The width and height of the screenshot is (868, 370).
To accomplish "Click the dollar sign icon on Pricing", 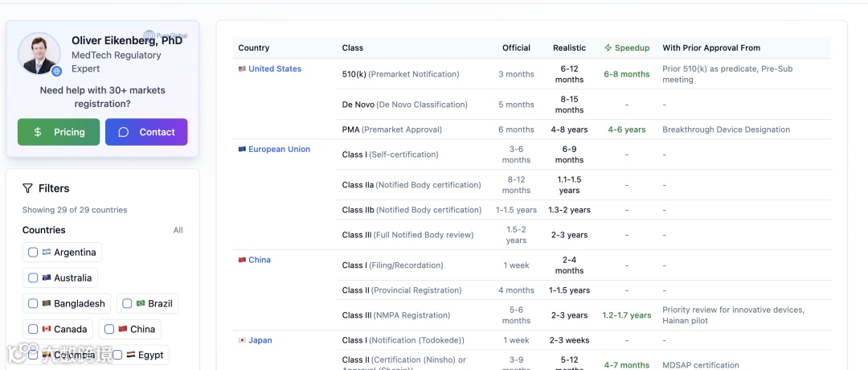I will coord(38,132).
